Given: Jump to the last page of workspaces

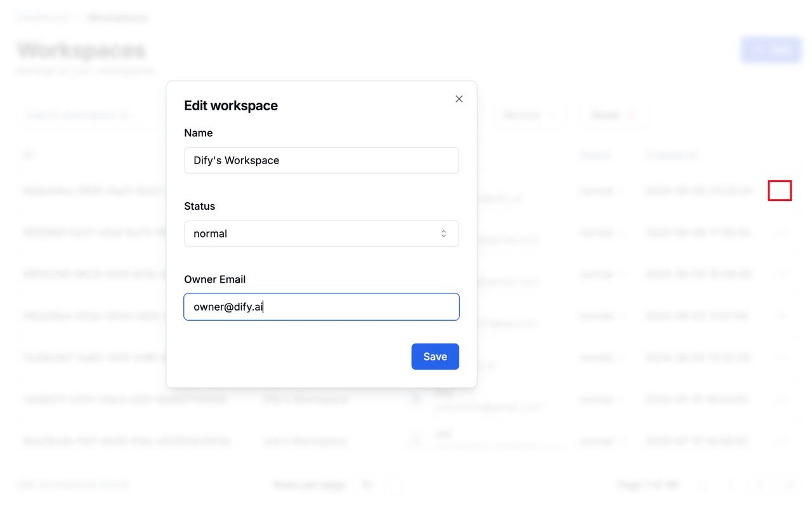Looking at the screenshot, I should click(789, 485).
